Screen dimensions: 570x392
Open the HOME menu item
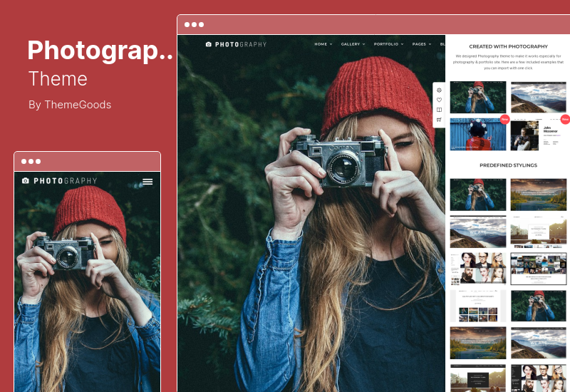(321, 44)
